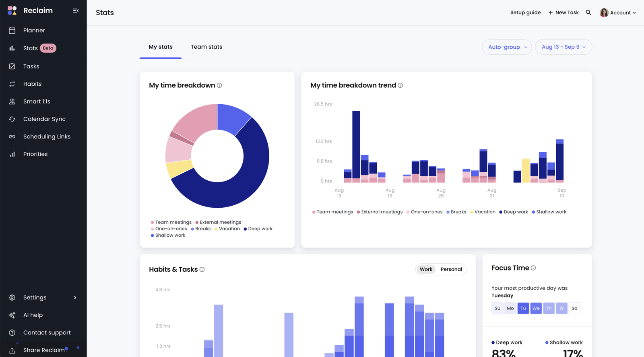Open the Auto-group dropdown

click(507, 47)
